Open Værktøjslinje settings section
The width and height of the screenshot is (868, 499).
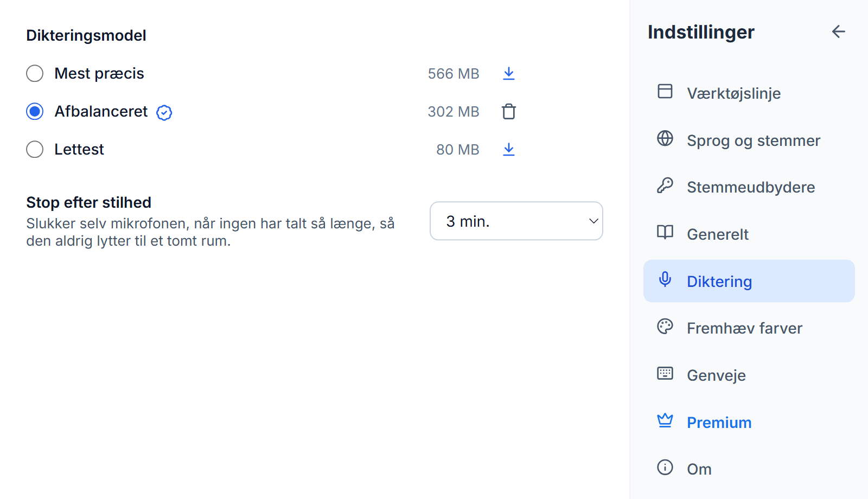coord(749,93)
